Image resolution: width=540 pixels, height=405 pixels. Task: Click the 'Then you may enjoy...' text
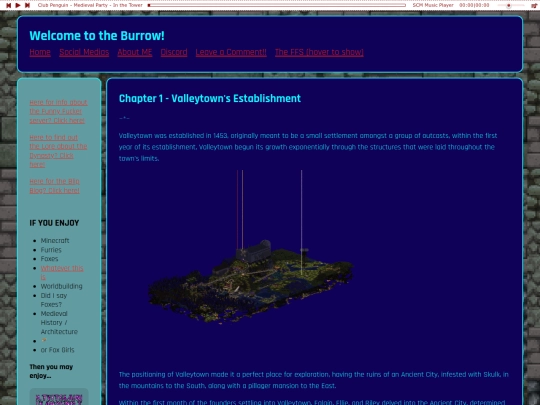tap(51, 371)
